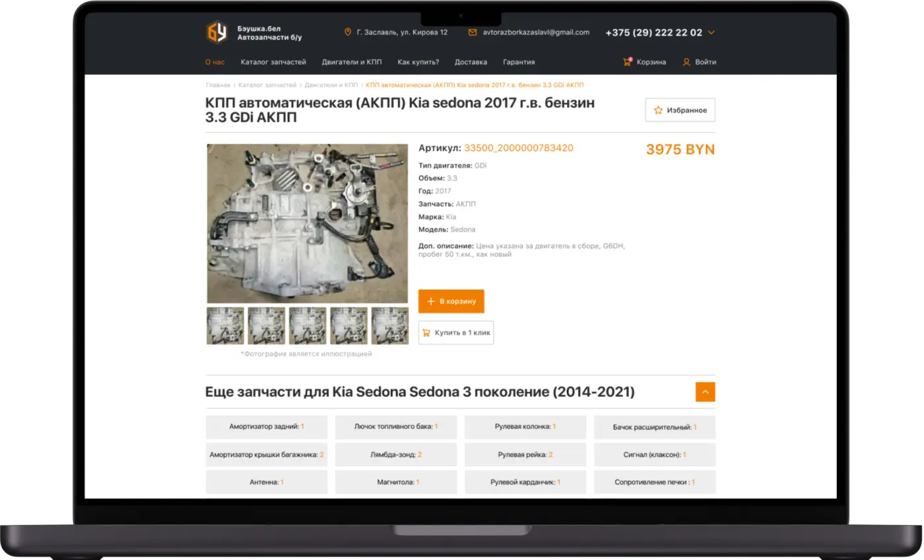The image size is (924, 560).
Task: Select the second gearbox thumbnail
Action: click(267, 326)
